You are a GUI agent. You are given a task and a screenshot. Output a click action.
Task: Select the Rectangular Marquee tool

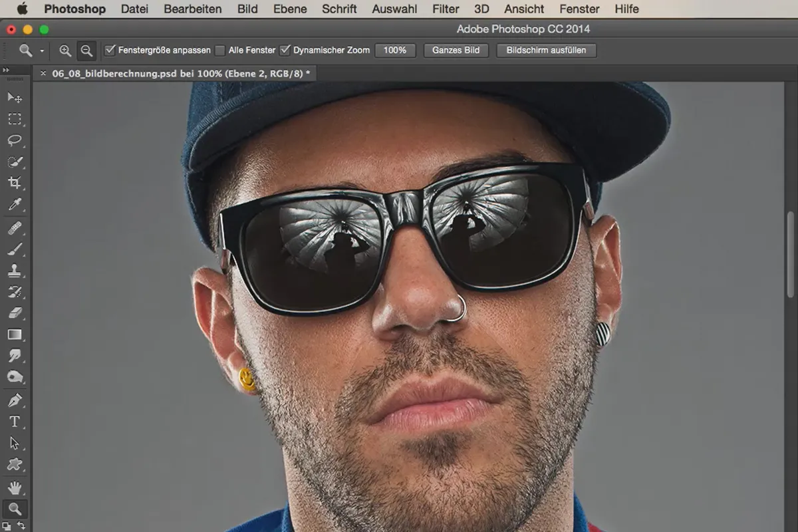[15, 120]
